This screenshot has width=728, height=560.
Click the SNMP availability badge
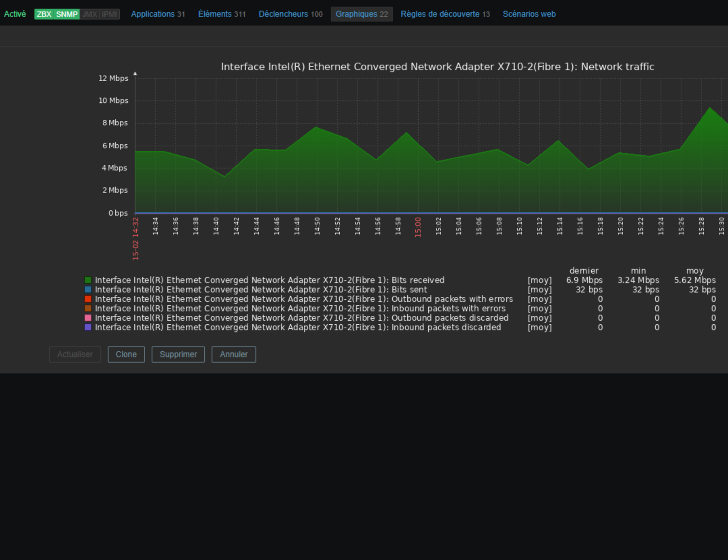[67, 15]
